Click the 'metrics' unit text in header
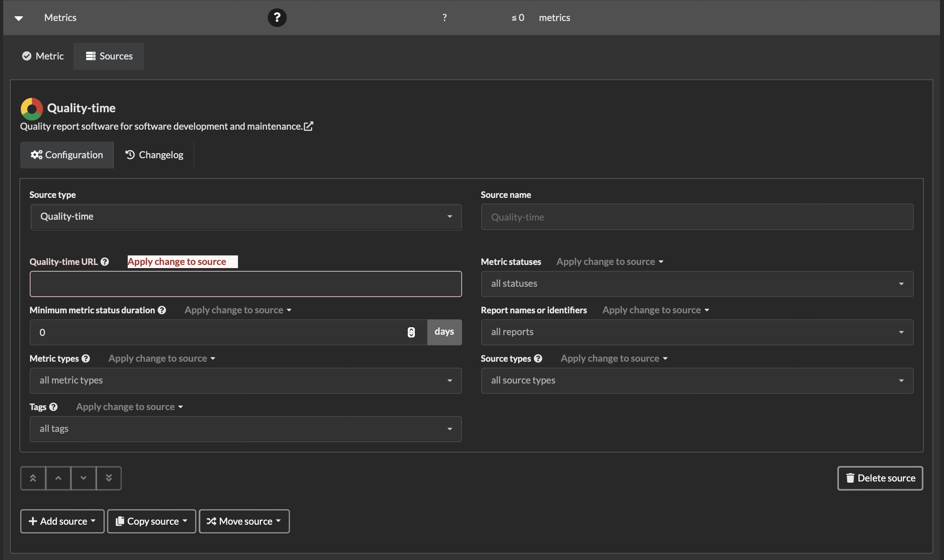The width and height of the screenshot is (944, 560). click(x=555, y=17)
